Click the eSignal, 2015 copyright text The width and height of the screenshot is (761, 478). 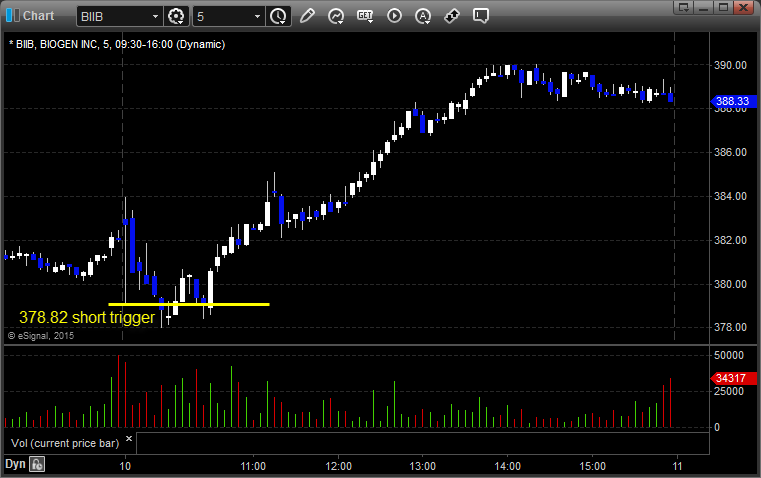tap(41, 336)
